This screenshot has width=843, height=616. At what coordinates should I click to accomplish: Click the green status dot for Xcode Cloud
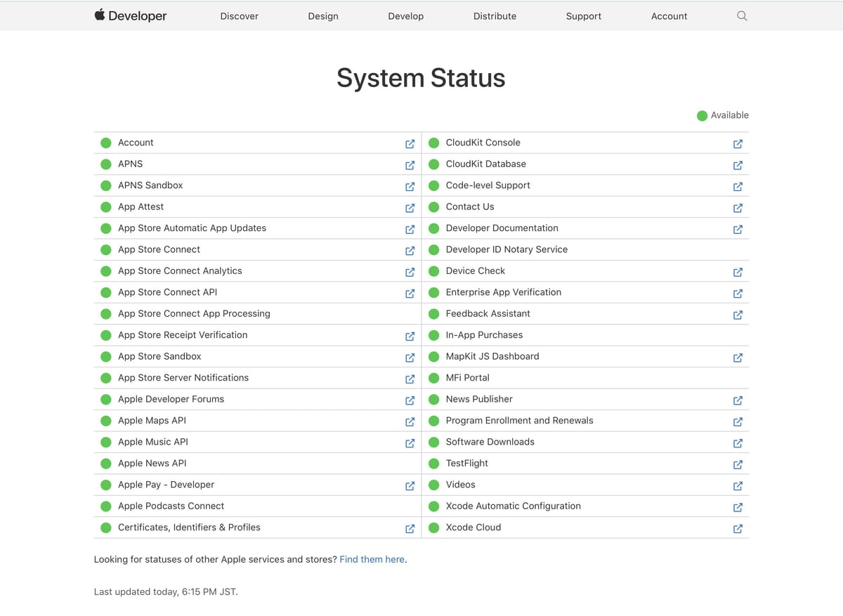click(x=433, y=527)
